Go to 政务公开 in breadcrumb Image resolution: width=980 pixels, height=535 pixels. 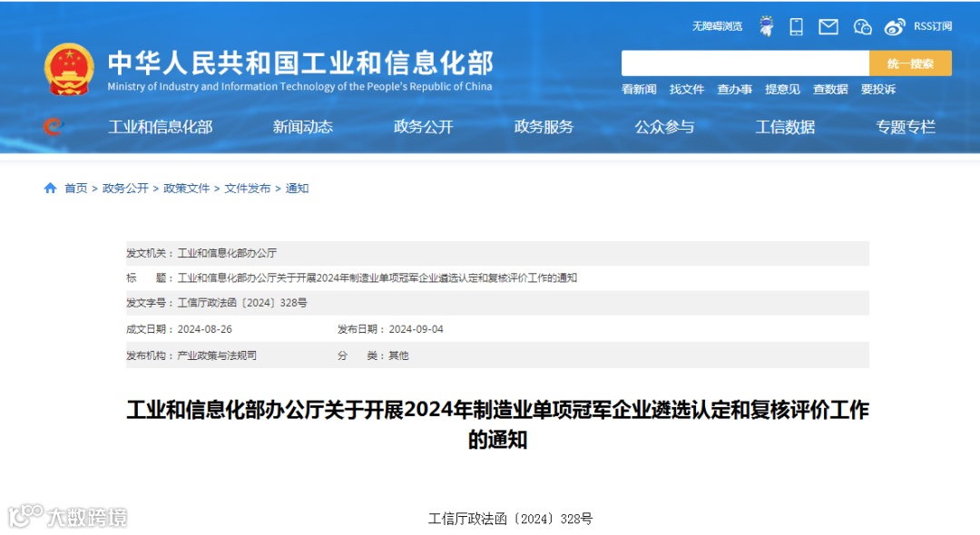coord(125,188)
